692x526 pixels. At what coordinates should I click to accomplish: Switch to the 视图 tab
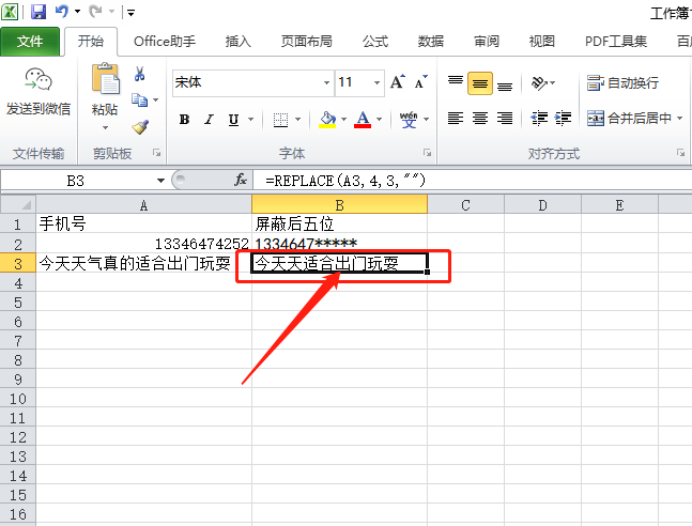point(542,41)
